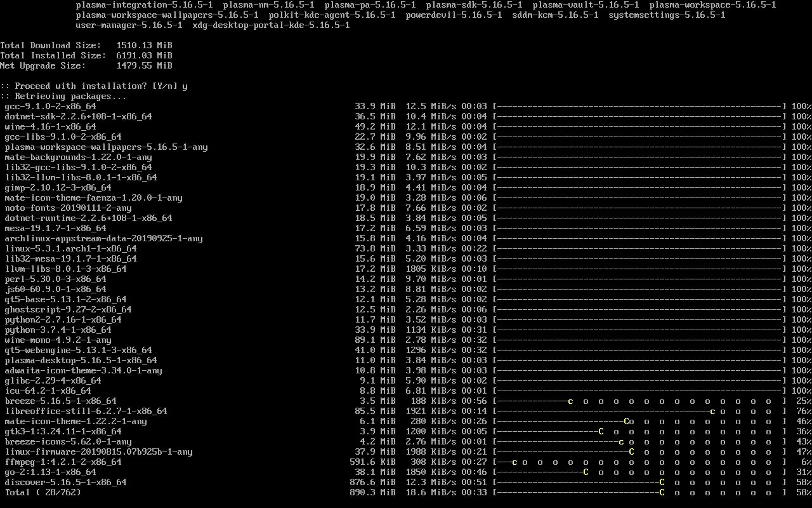Viewport: 812px width, 508px height.
Task: Click ghostscript-9.27-2-x86_64 package name
Action: 69,310
